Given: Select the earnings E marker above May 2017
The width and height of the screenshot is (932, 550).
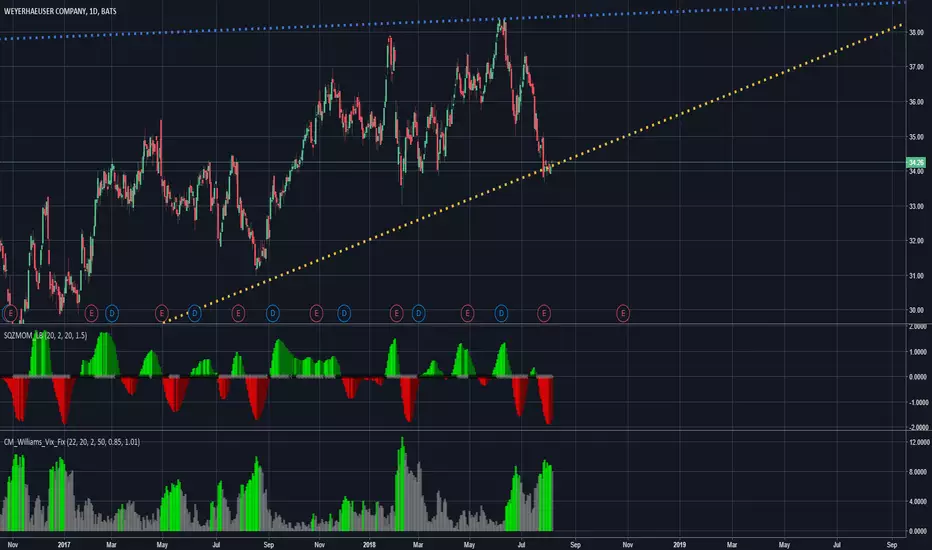Looking at the screenshot, I should coord(162,313).
